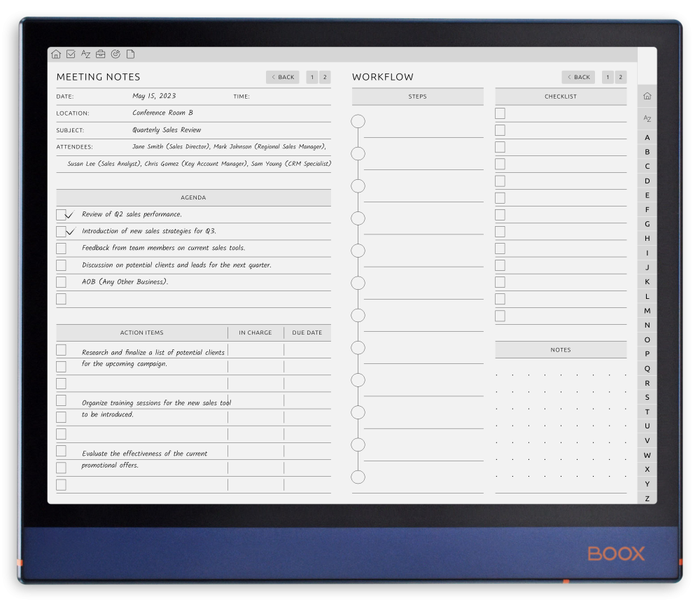Switch to the T side tab
Image resolution: width=700 pixels, height=602 pixels.
(x=647, y=412)
